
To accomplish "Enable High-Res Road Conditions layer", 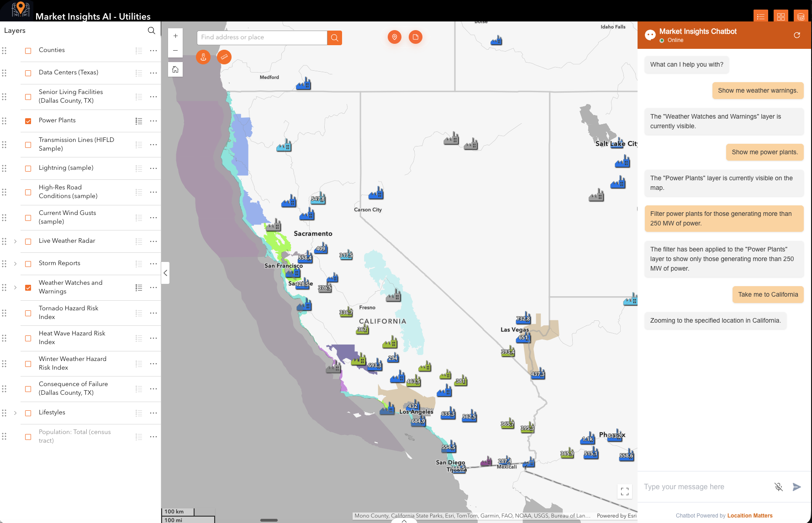I will 28,192.
